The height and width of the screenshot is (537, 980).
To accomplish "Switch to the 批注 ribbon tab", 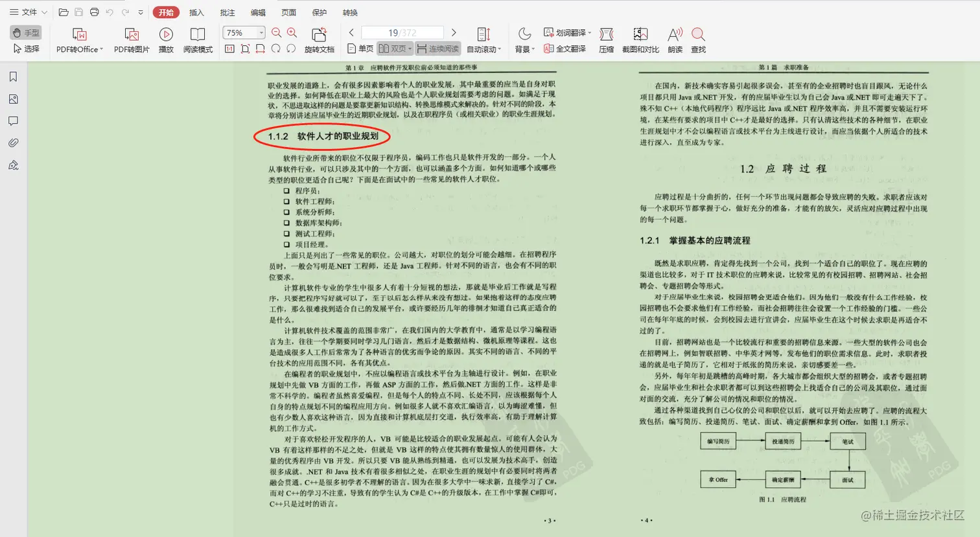I will 226,12.
